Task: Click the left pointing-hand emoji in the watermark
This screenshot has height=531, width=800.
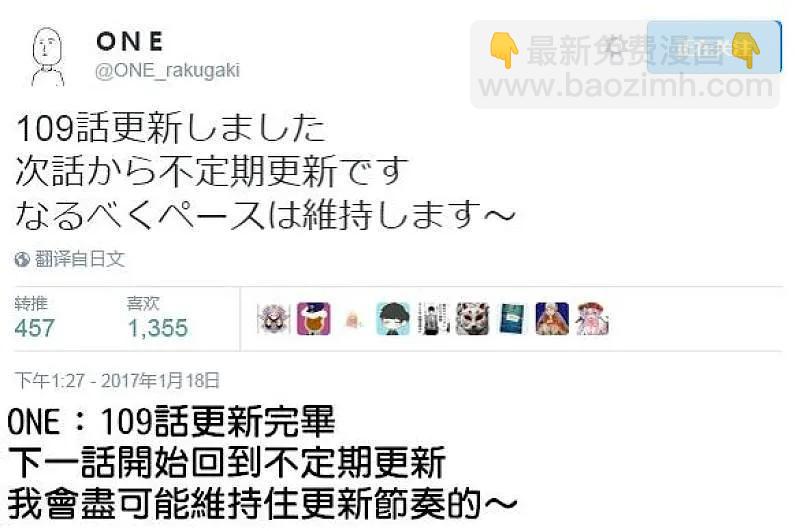Action: [504, 49]
